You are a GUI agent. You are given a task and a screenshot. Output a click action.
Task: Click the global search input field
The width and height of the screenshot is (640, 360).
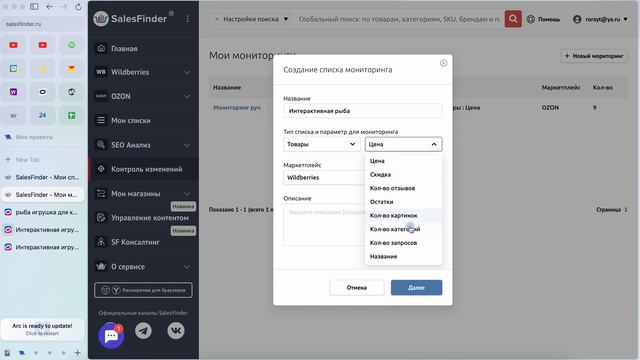pos(399,19)
